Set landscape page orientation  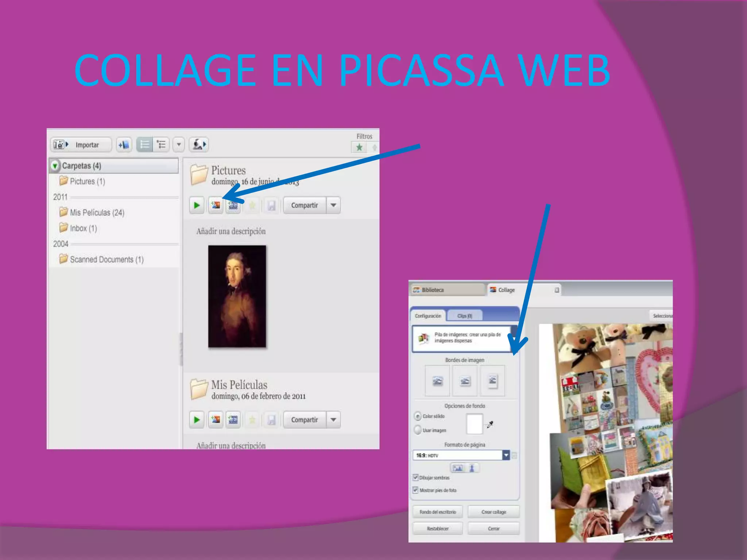click(458, 468)
